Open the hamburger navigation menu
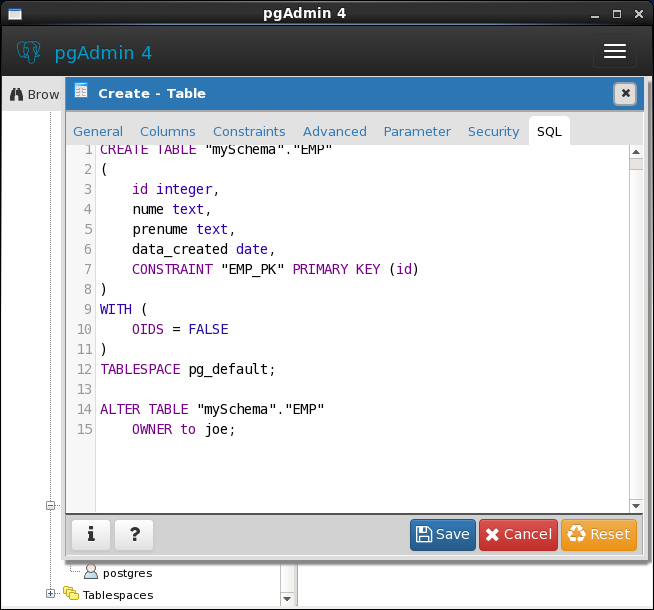Viewport: 654px width, 610px height. pyautogui.click(x=614, y=51)
